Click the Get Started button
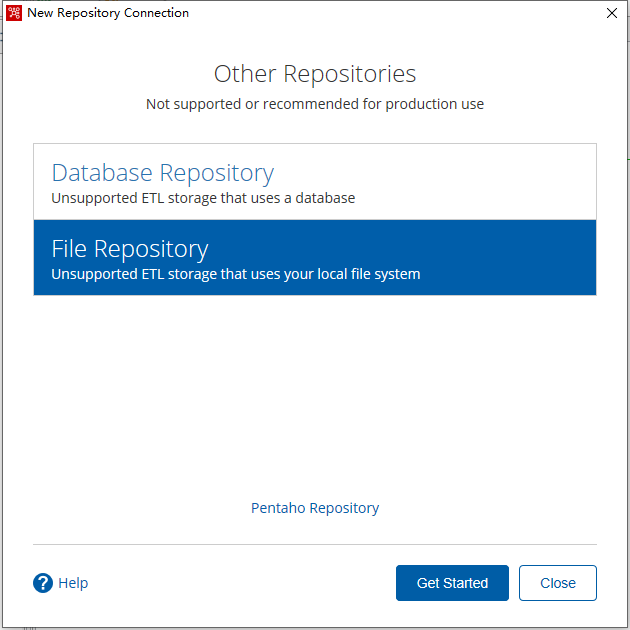The image size is (630, 630). [x=452, y=583]
